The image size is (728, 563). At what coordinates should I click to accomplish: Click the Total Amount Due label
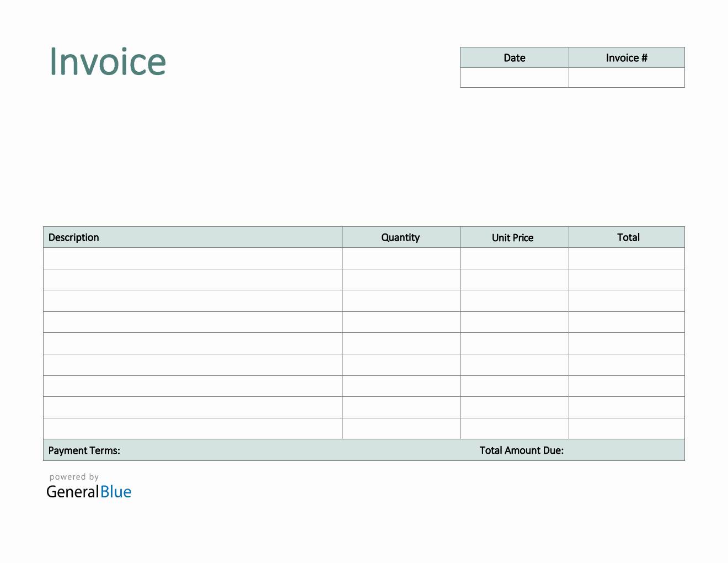[521, 450]
